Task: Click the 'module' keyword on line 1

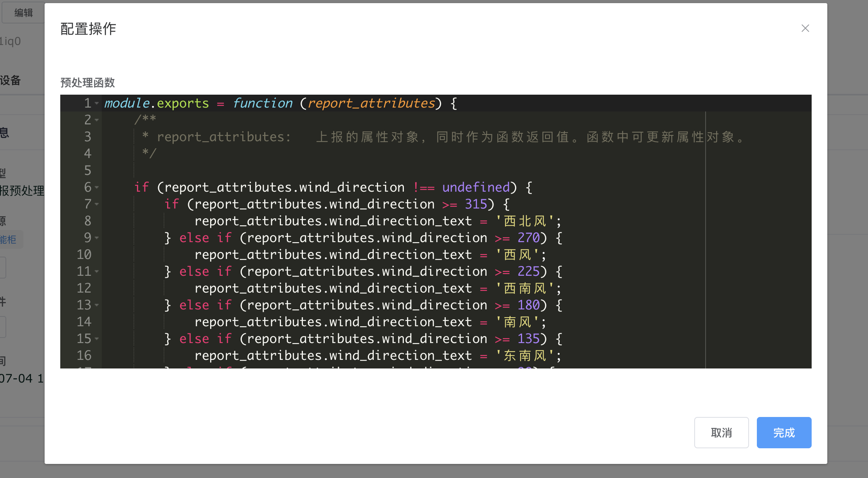Action: (127, 103)
